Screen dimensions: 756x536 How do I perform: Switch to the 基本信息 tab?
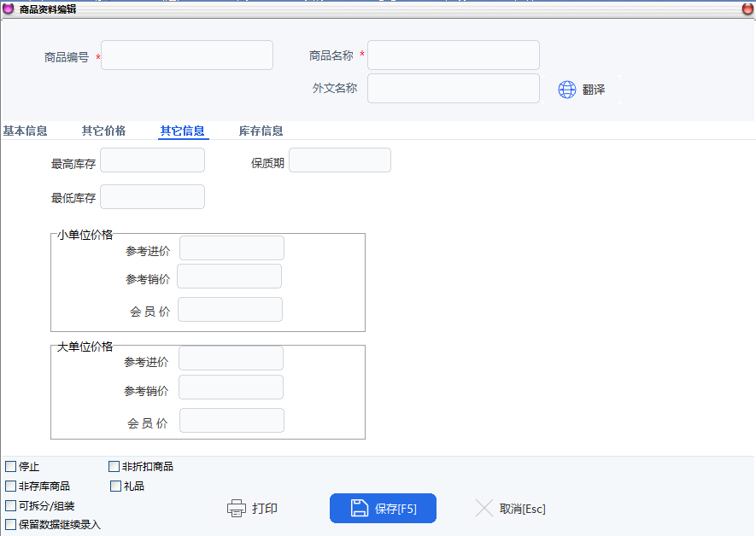[25, 131]
